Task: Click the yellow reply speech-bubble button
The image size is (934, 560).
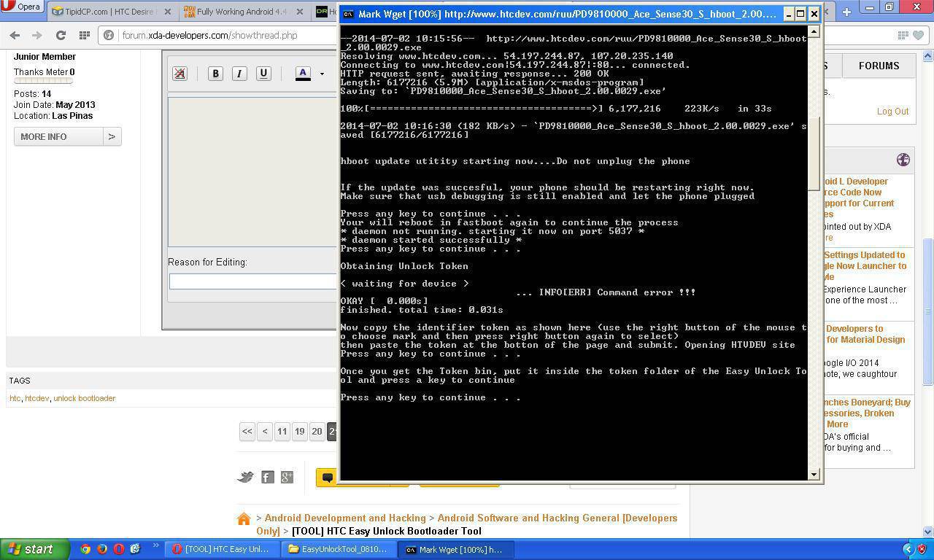Action: click(328, 478)
